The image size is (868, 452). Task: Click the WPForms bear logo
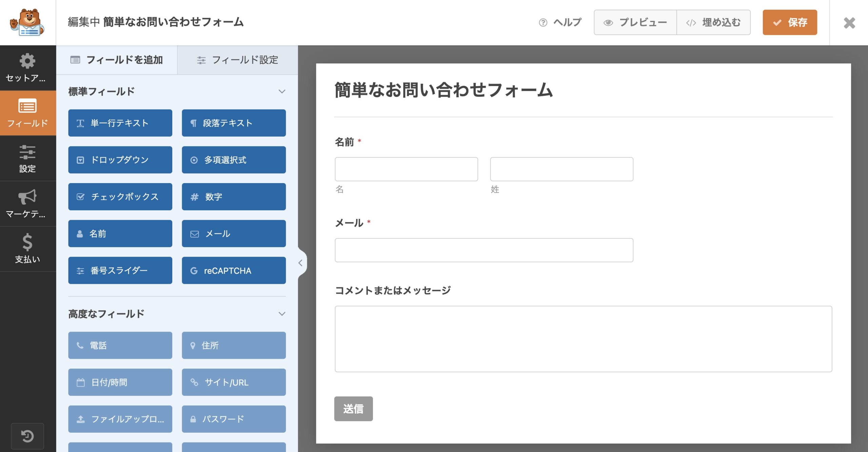(27, 22)
